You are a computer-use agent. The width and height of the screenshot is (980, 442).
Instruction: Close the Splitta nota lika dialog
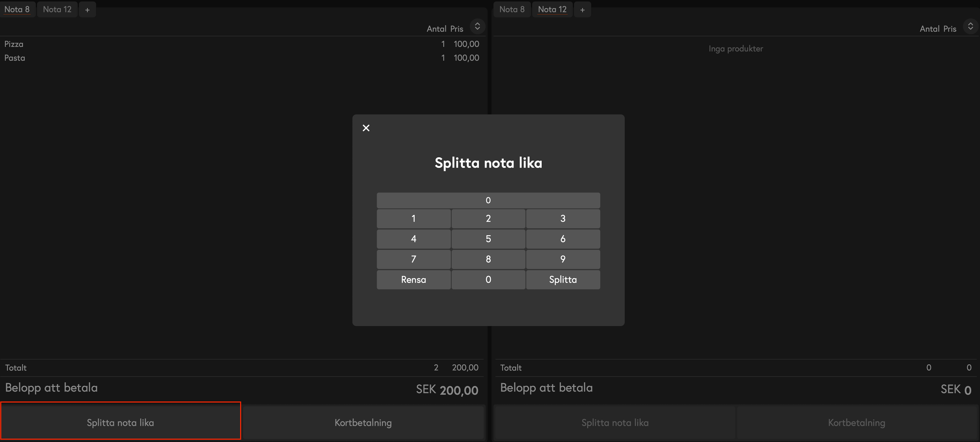click(366, 128)
